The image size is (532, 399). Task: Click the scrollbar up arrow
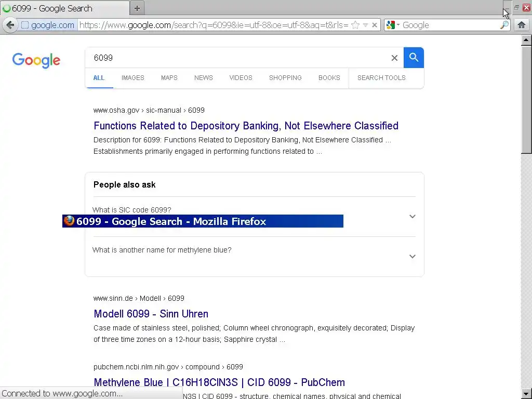click(526, 41)
